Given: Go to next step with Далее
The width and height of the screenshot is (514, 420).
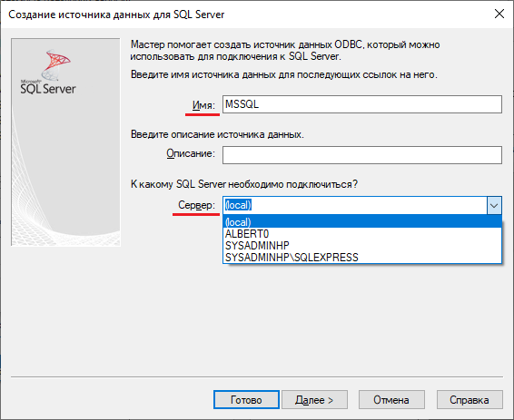Looking at the screenshot, I should coord(314,400).
